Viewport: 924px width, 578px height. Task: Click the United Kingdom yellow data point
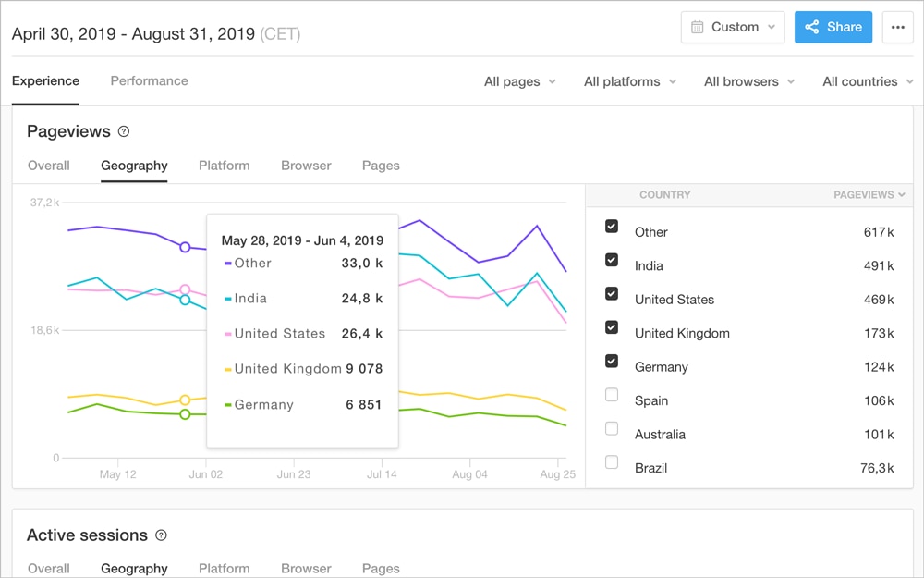(185, 400)
